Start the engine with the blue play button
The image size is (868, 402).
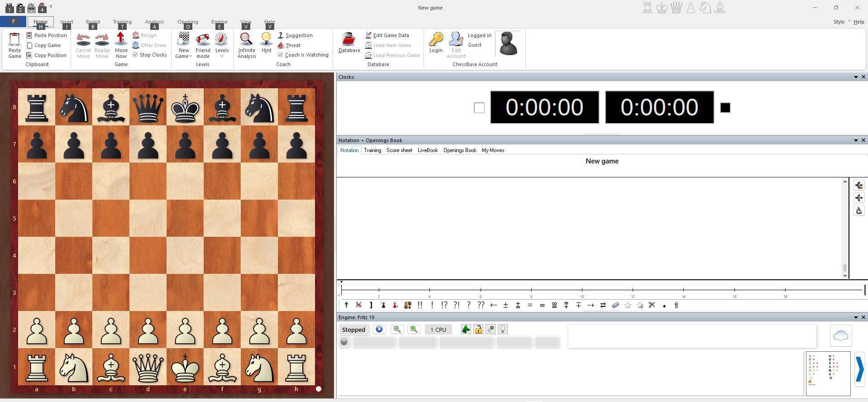pyautogui.click(x=379, y=330)
